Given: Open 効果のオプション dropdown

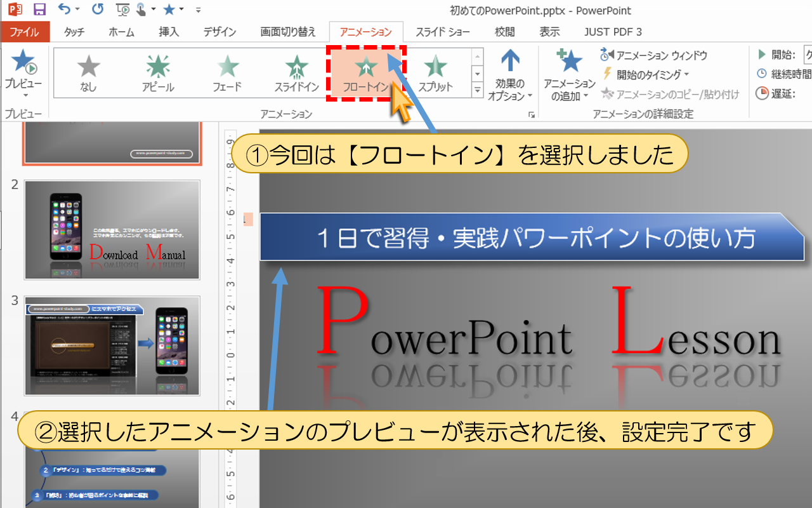Looking at the screenshot, I should 510,76.
